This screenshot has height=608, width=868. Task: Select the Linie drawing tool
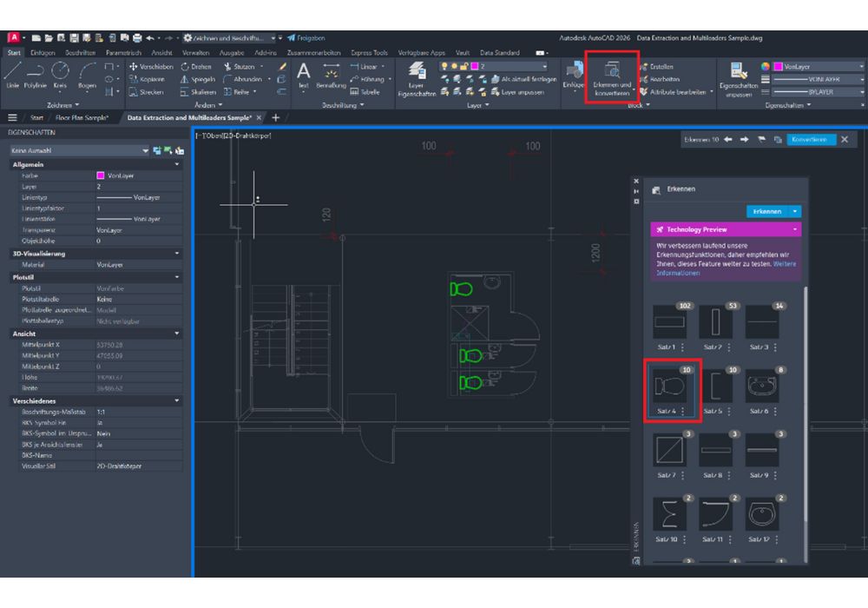tap(12, 75)
